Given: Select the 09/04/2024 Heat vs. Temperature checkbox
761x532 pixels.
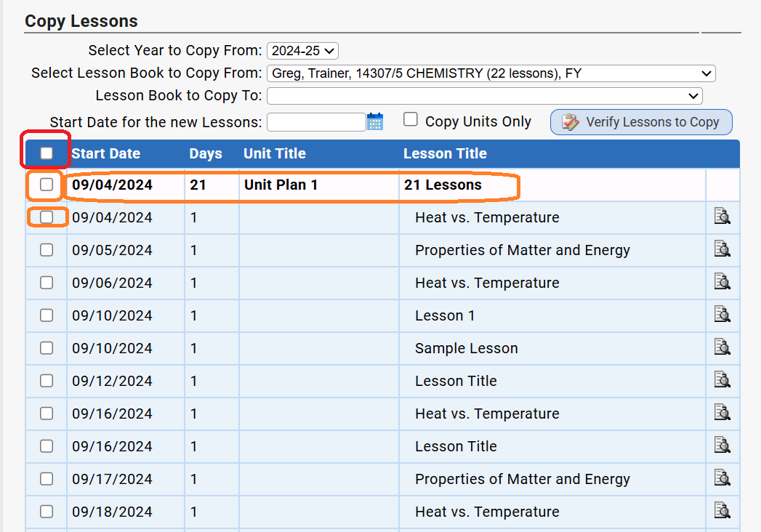Looking at the screenshot, I should click(x=47, y=217).
